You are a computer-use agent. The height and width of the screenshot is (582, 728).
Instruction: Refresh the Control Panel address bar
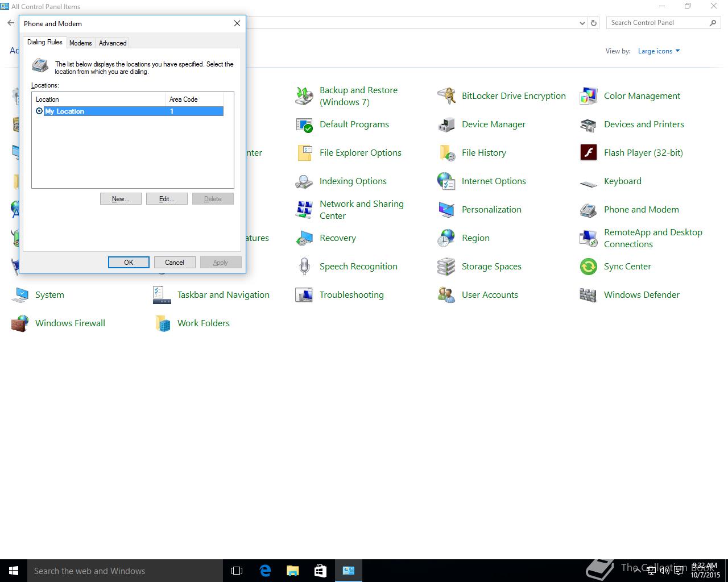pos(594,23)
